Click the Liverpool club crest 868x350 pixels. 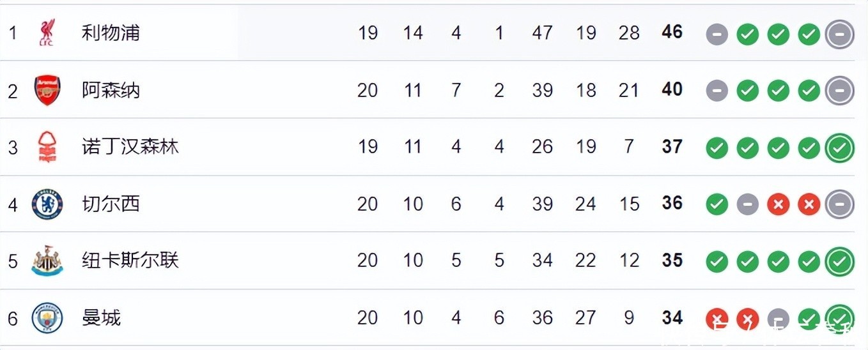[47, 33]
